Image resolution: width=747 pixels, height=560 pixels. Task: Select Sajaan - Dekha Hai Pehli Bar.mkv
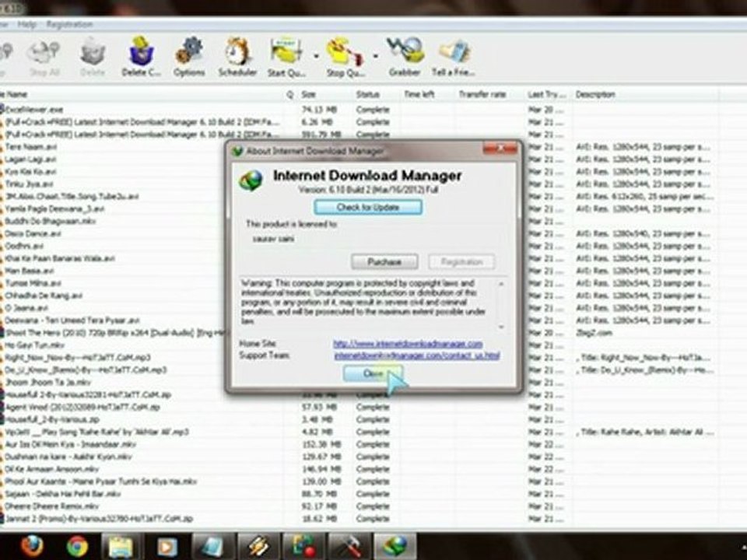pyautogui.click(x=62, y=494)
